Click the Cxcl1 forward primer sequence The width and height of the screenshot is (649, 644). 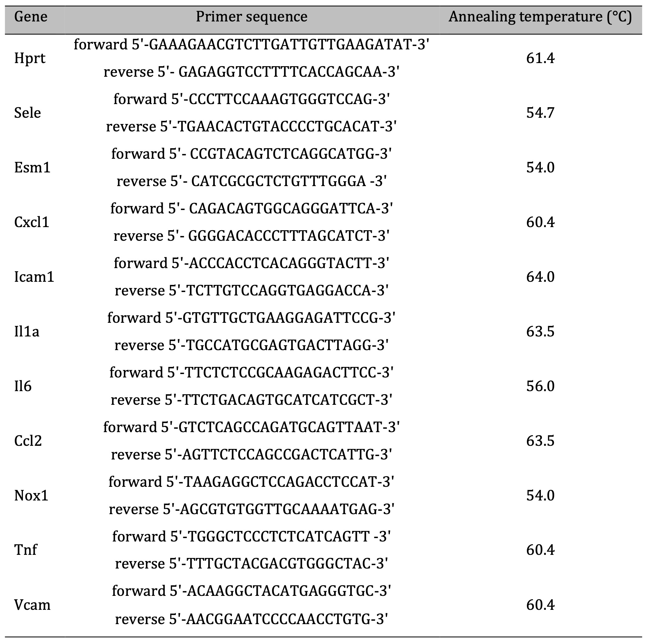click(252, 209)
